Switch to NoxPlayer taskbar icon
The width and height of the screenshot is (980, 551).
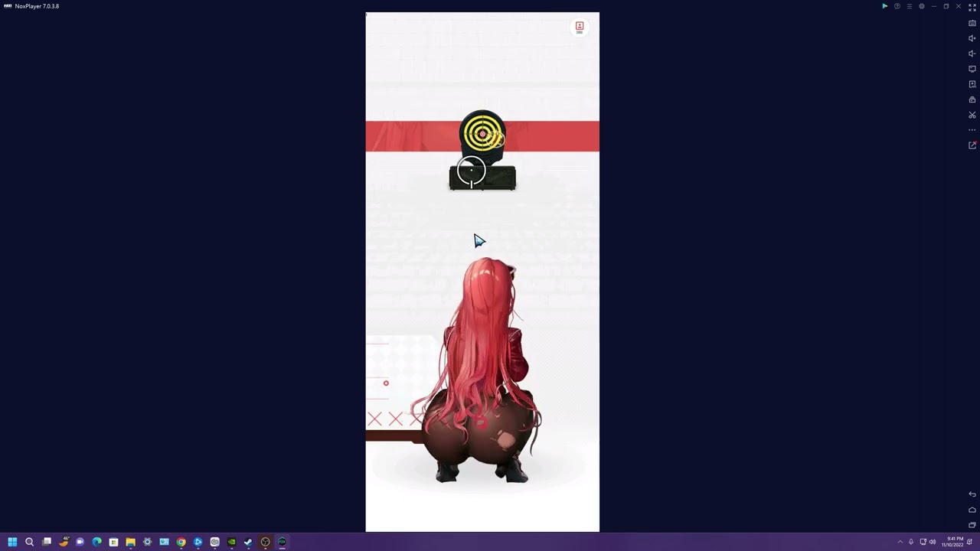[x=282, y=542]
